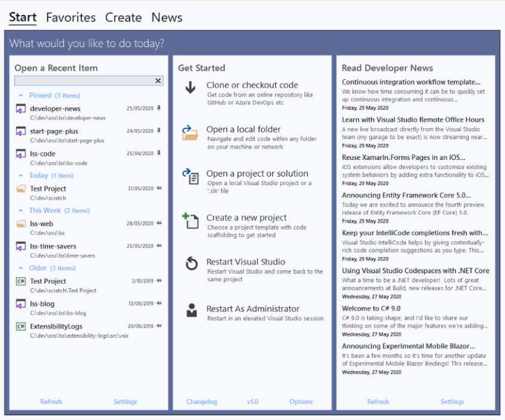
Task: Switch to the Create tab
Action: click(x=124, y=17)
